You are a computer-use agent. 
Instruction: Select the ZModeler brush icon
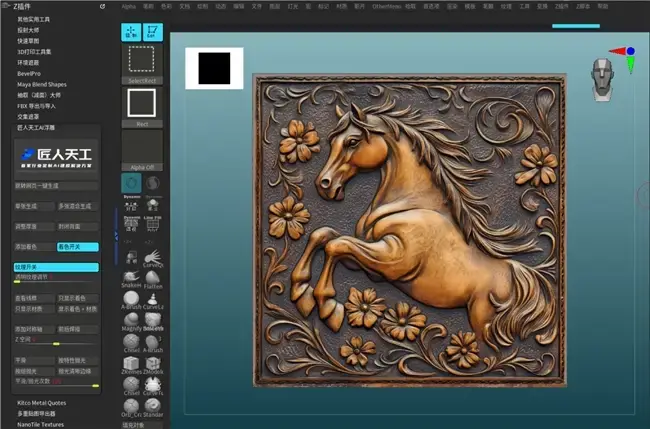tap(153, 362)
